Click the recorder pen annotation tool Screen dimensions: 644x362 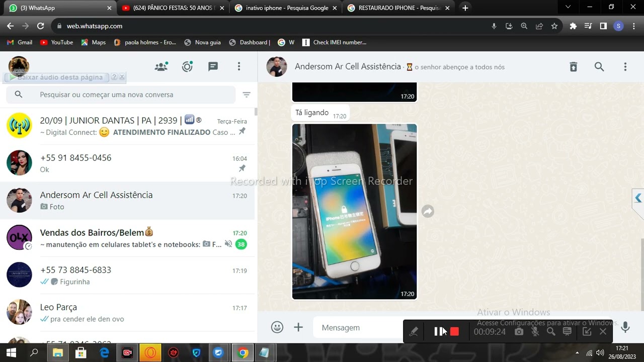coord(414,331)
